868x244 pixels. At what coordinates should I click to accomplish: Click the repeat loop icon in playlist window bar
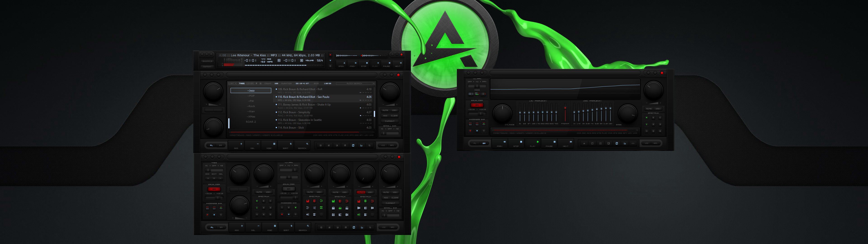(x=353, y=145)
